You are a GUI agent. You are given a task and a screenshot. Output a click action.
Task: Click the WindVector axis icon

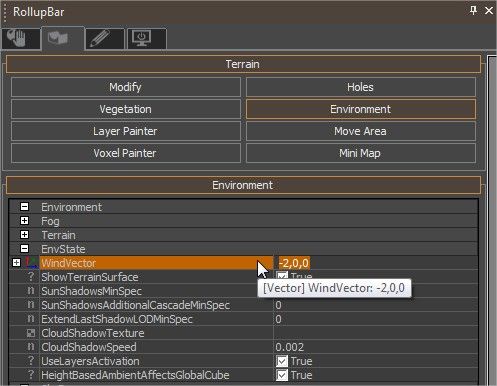click(x=31, y=263)
